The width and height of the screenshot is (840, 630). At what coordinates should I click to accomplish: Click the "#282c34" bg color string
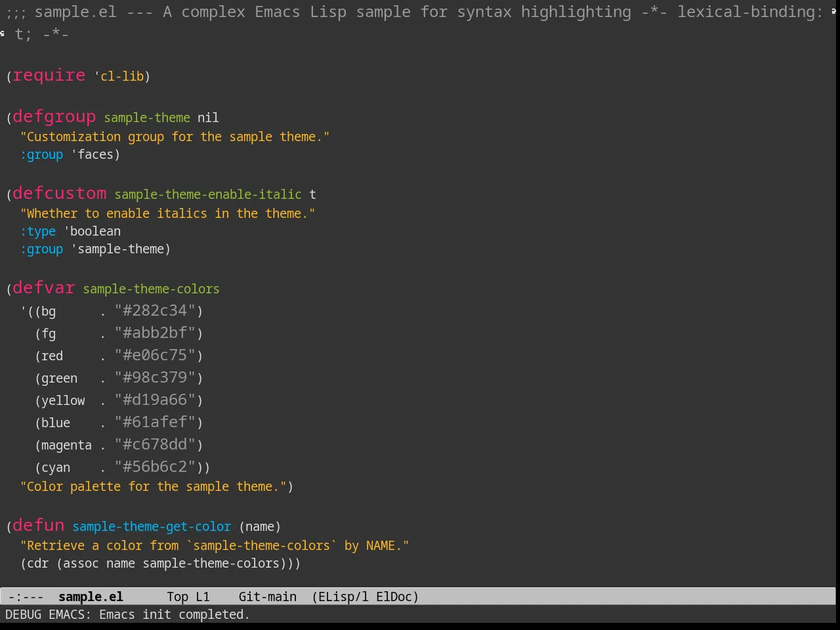tap(156, 310)
